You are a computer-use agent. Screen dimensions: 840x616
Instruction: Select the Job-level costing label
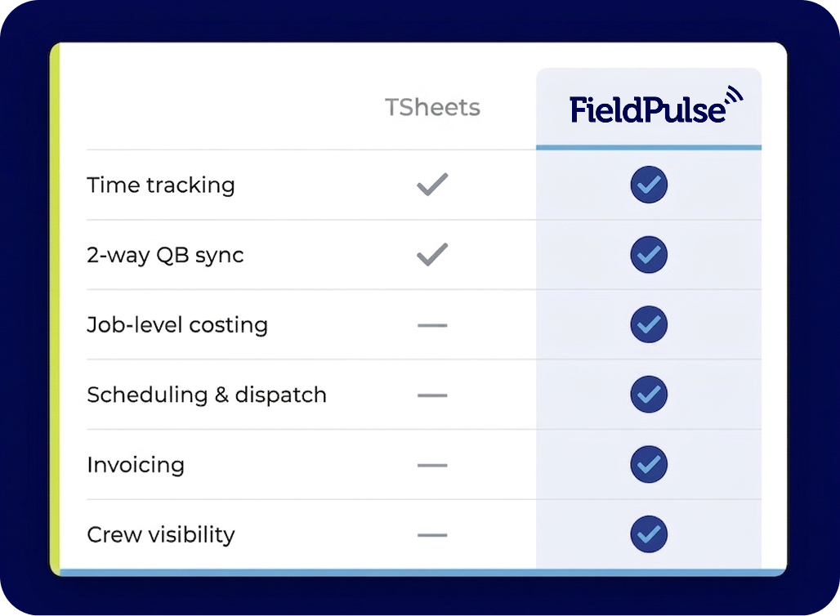click(177, 325)
